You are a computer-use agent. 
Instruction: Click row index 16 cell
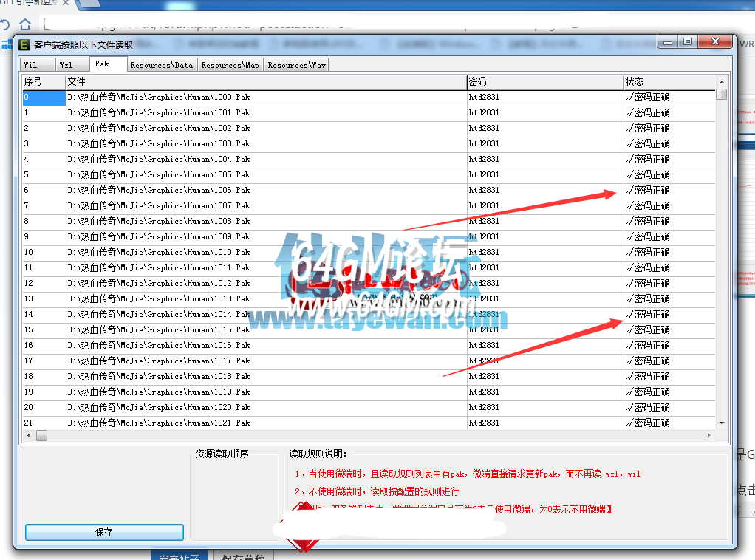pyautogui.click(x=44, y=345)
